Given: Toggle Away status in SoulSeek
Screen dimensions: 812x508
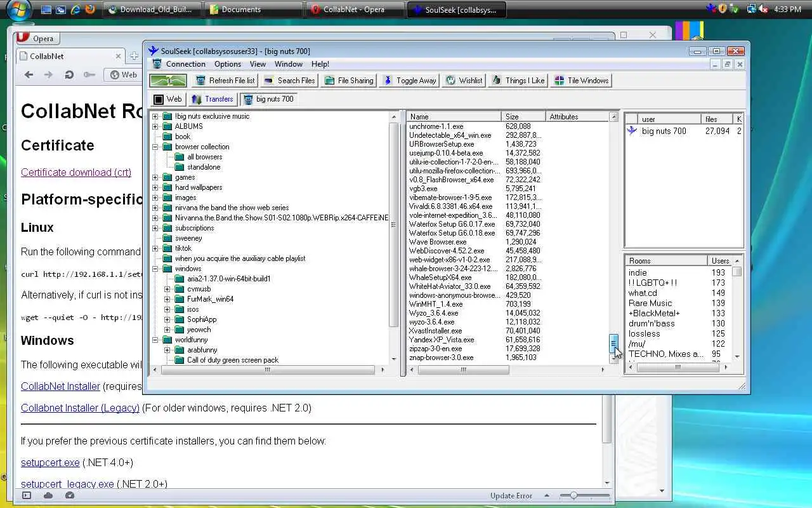Looking at the screenshot, I should pos(409,81).
